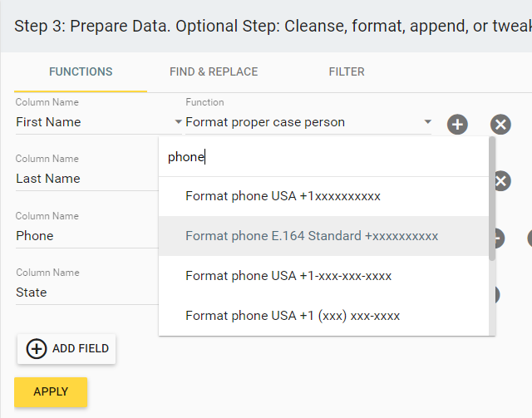
Task: Open the State column selector
Action: (86, 293)
